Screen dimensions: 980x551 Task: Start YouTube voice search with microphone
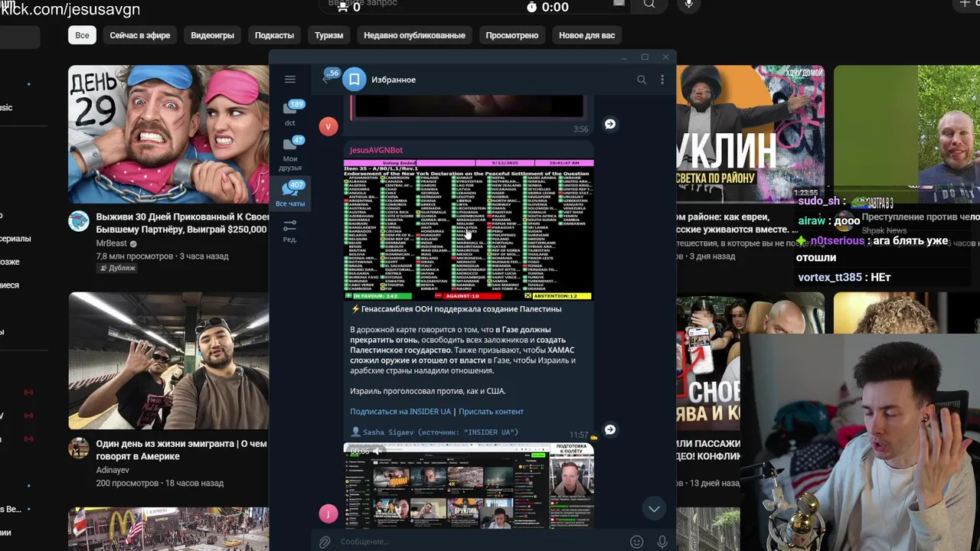(689, 5)
